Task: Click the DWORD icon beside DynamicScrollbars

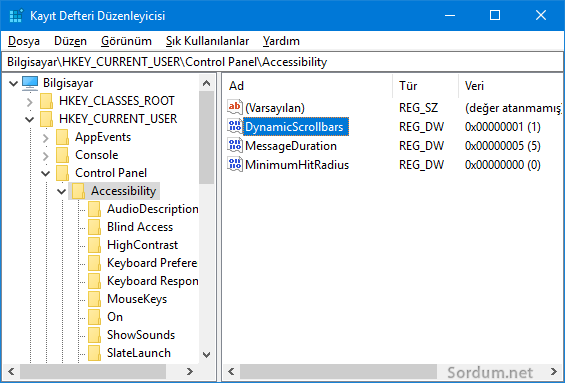Action: [x=235, y=126]
